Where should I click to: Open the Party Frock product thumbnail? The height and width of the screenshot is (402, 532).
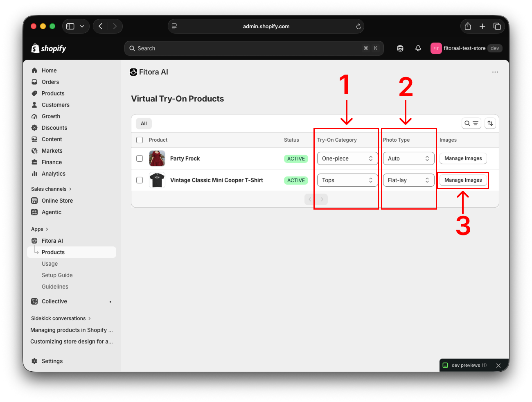click(x=157, y=158)
